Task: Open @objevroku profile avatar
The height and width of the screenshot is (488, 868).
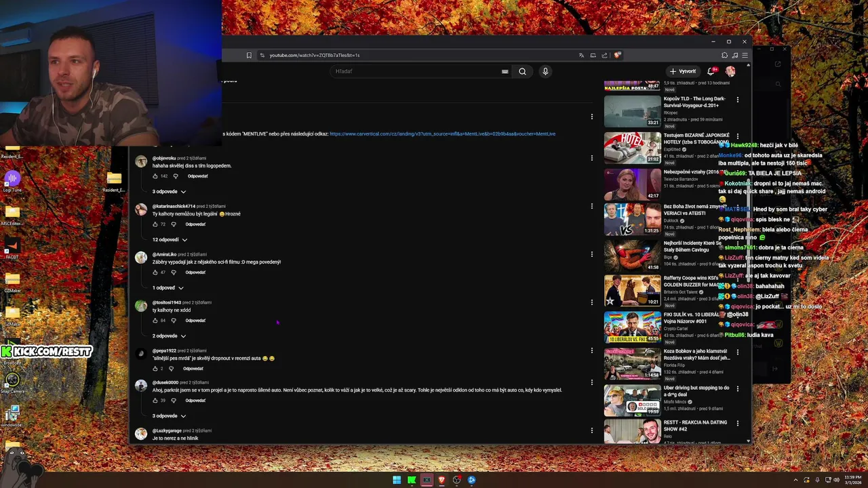Action: [x=141, y=161]
